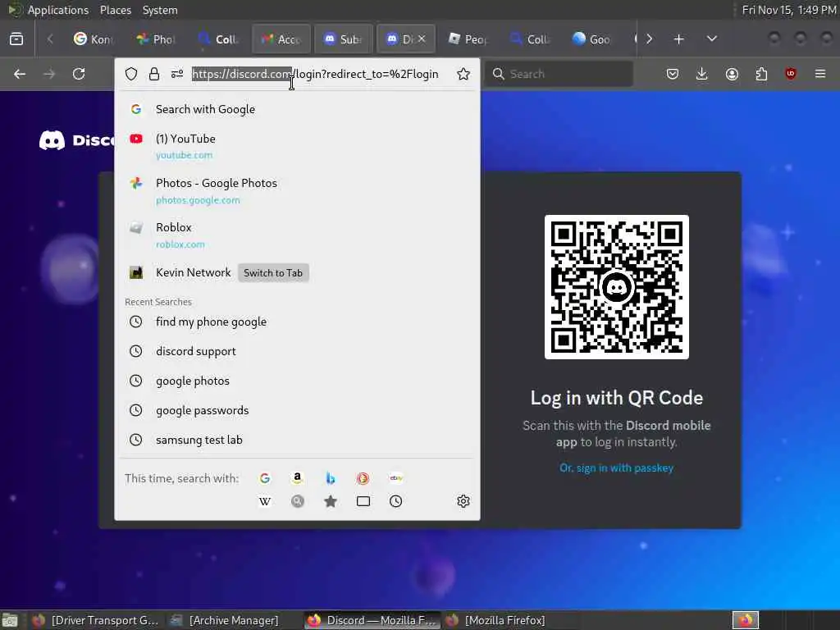
Task: Search this time with DuckDuckGo icon
Action: click(x=363, y=478)
